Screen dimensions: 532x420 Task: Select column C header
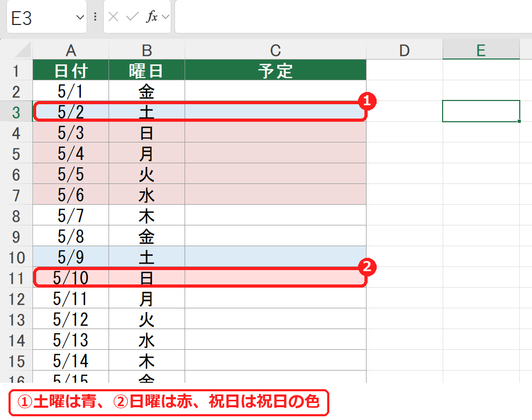(x=276, y=51)
